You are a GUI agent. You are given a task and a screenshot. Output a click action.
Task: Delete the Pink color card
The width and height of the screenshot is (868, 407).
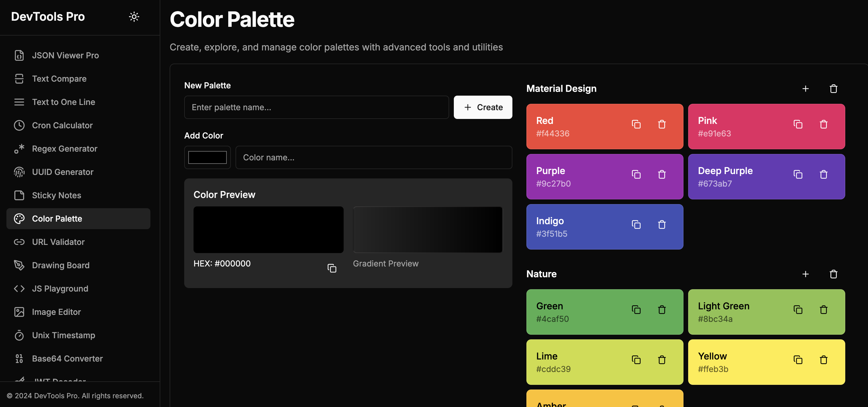click(823, 124)
